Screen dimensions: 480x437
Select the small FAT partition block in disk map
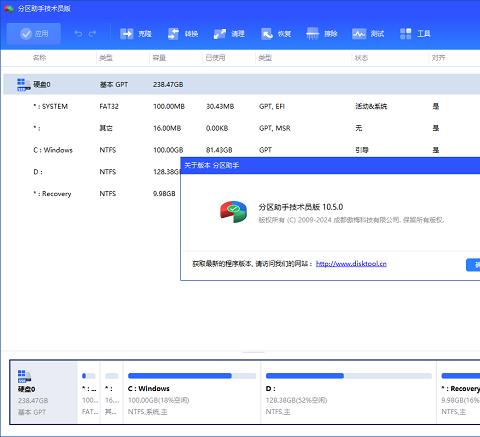tap(89, 392)
